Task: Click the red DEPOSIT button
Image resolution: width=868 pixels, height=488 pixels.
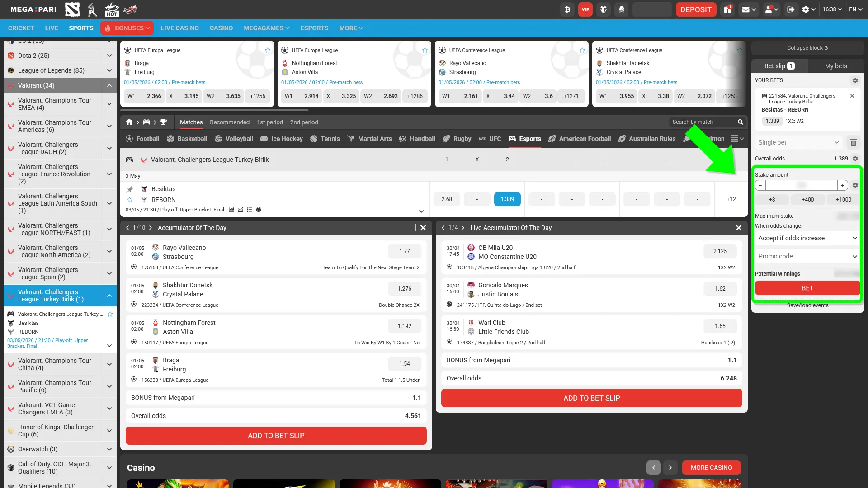Action: click(696, 9)
